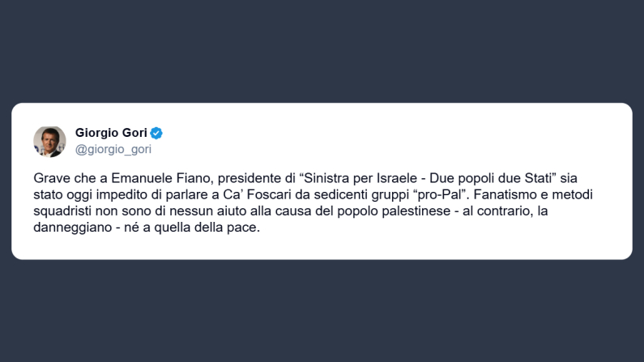
Task: Click Giorgio Gori's profile avatar photo
Action: click(49, 141)
